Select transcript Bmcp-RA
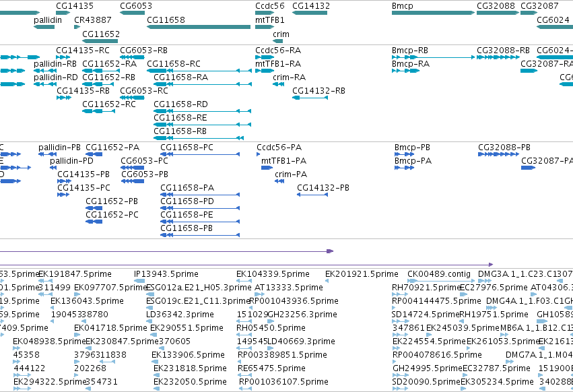The width and height of the screenshot is (573, 392). (405, 71)
